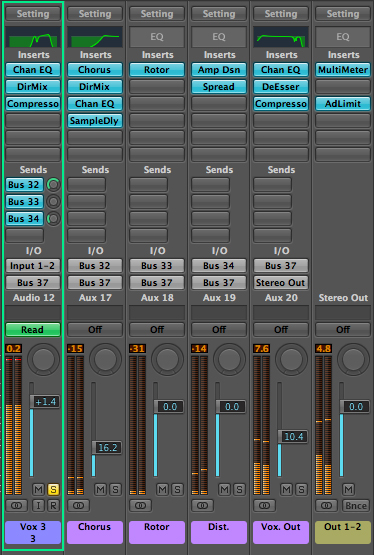Reset the Vox 3 peak level 0.2 display
374x555 pixels.
13,349
